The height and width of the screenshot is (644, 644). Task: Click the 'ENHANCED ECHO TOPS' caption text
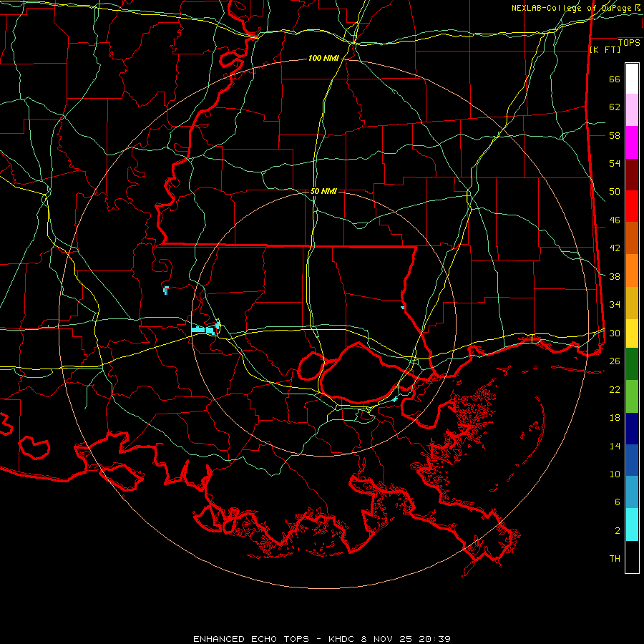point(251,639)
